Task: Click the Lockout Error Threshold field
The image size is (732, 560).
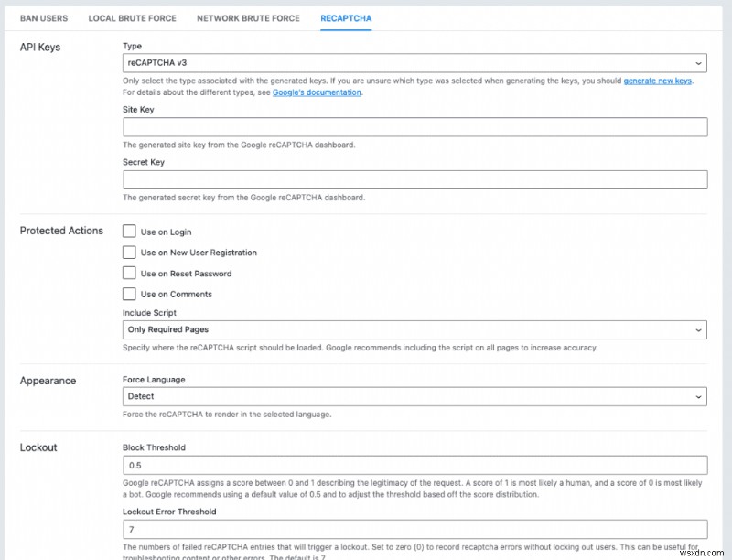Action: click(x=414, y=529)
